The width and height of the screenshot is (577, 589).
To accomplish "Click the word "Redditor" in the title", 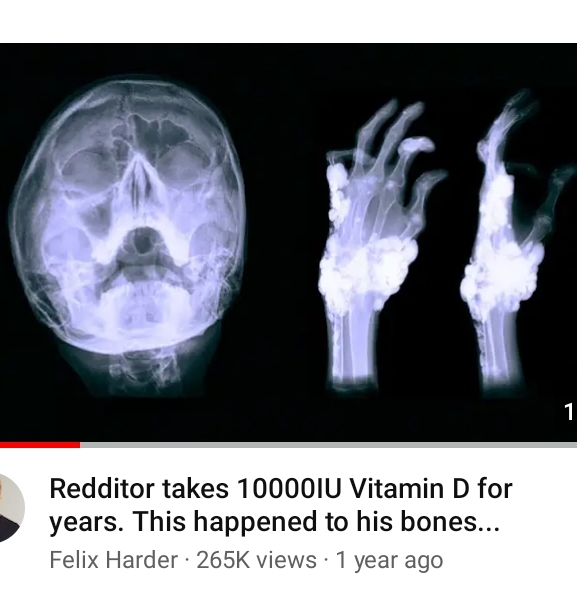I will click(102, 488).
